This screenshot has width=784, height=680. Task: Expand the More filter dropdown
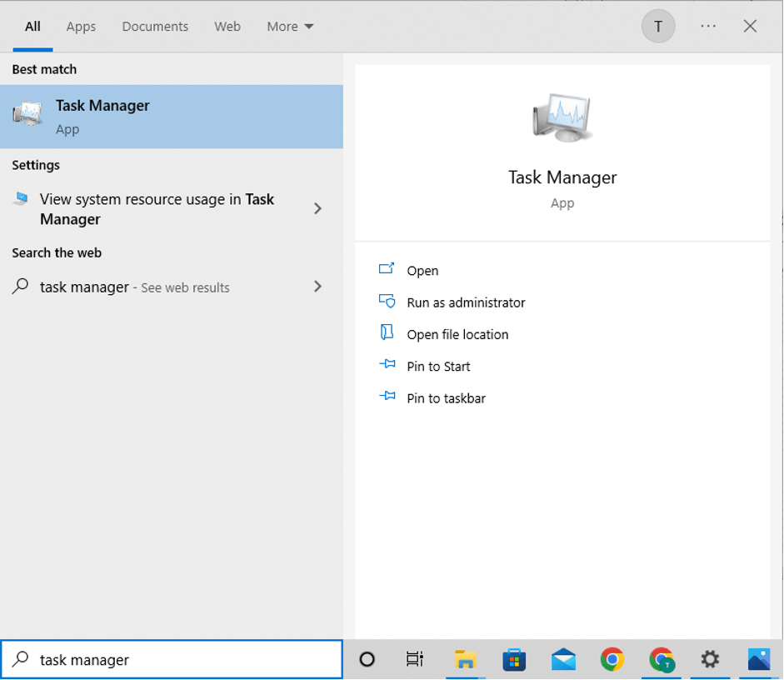[290, 26]
